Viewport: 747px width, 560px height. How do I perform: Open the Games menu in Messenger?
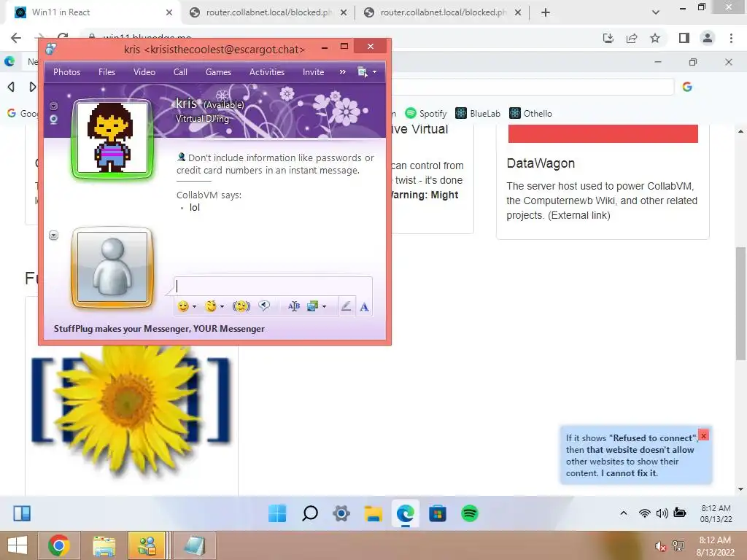pos(218,72)
